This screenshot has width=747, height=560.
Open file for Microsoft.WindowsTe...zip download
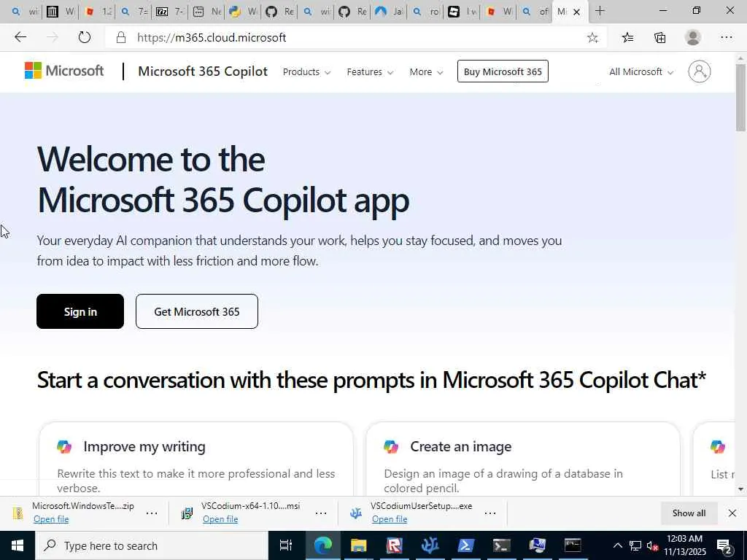(x=51, y=519)
